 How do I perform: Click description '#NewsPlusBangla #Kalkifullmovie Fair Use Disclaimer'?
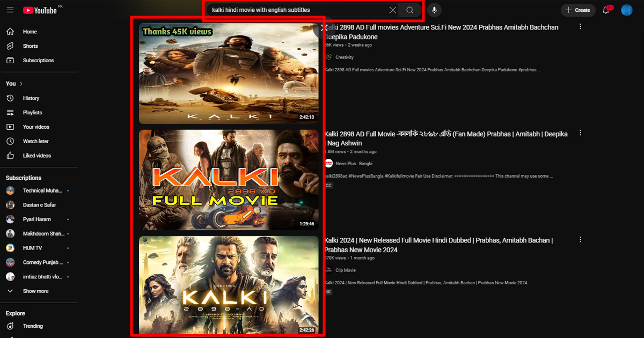point(438,176)
